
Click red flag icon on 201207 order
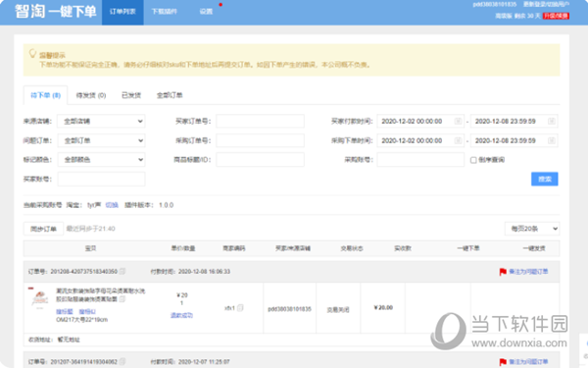click(x=503, y=362)
